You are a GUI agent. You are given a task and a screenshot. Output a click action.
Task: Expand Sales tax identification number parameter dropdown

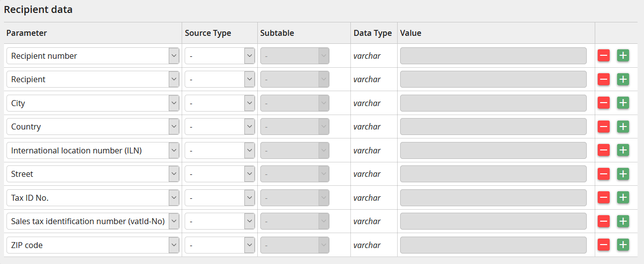point(93,221)
